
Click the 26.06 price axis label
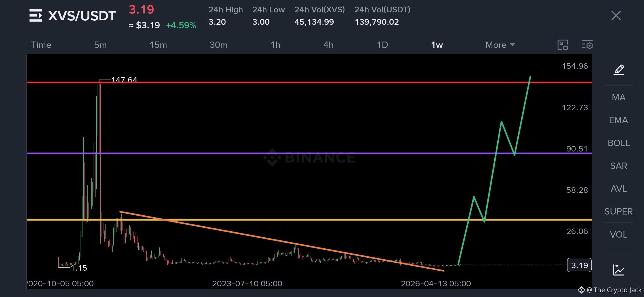(x=577, y=231)
